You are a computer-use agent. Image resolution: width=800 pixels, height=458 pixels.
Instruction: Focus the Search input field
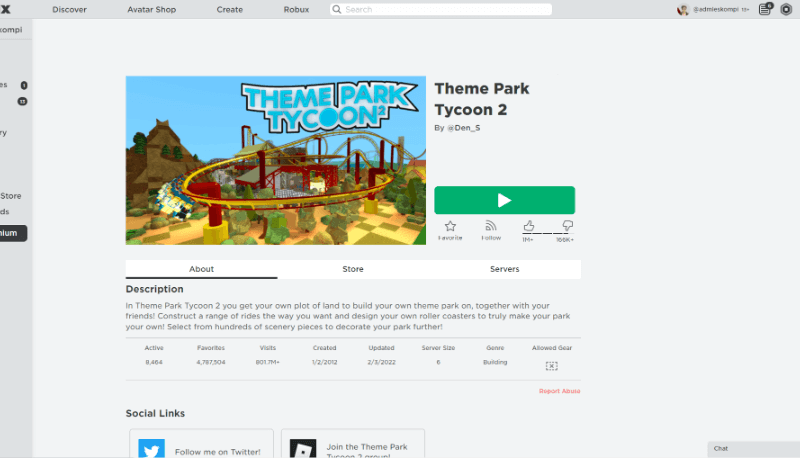click(441, 9)
